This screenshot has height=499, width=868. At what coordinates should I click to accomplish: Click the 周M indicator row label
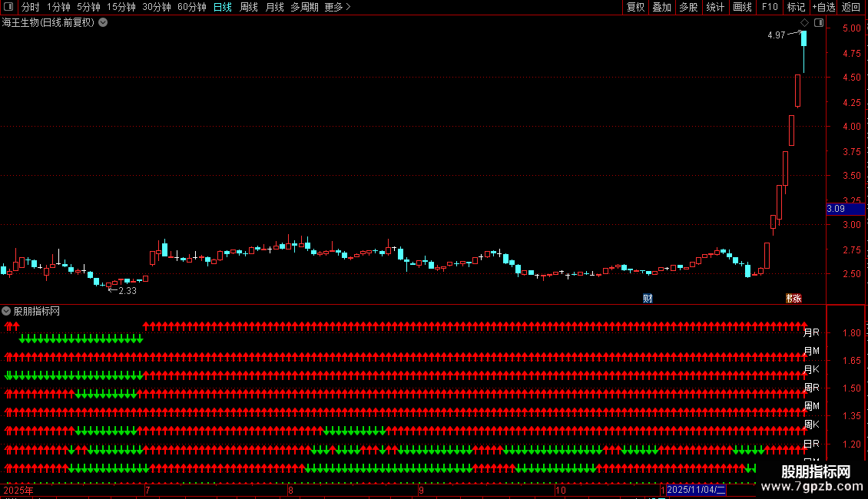point(811,406)
